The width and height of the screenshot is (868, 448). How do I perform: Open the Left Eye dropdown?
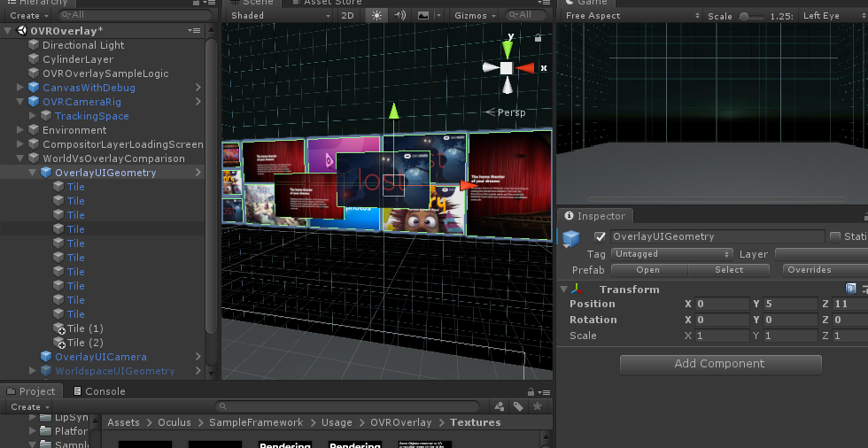click(833, 15)
